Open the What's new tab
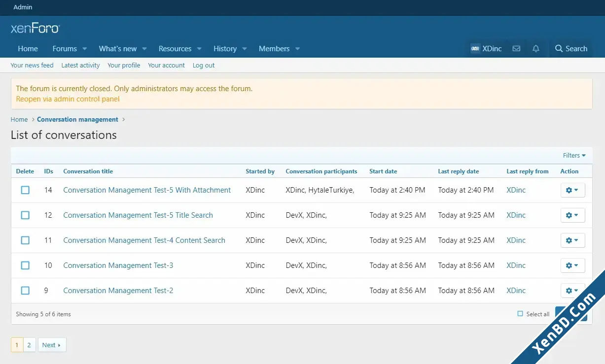Screen dimensions: 605x364 pos(118,49)
